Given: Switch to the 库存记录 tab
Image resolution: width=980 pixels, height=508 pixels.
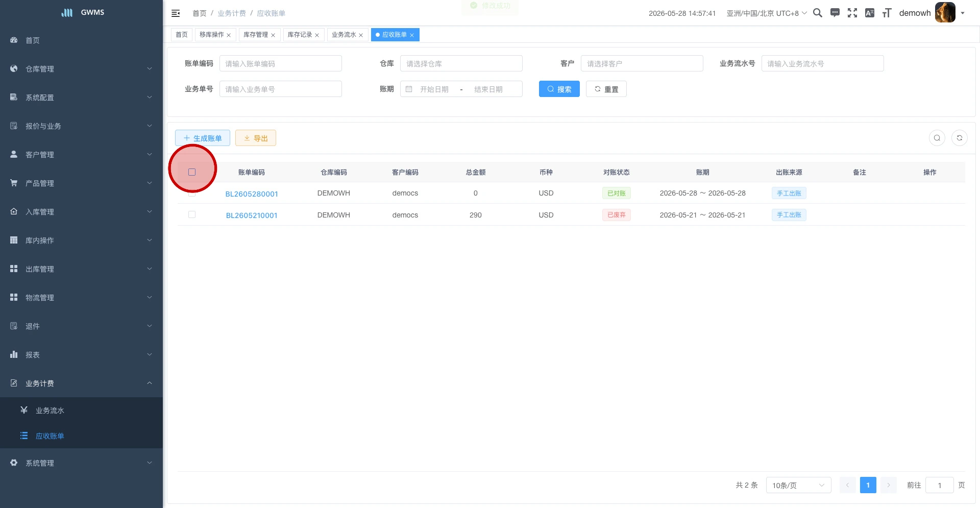Looking at the screenshot, I should click(300, 35).
